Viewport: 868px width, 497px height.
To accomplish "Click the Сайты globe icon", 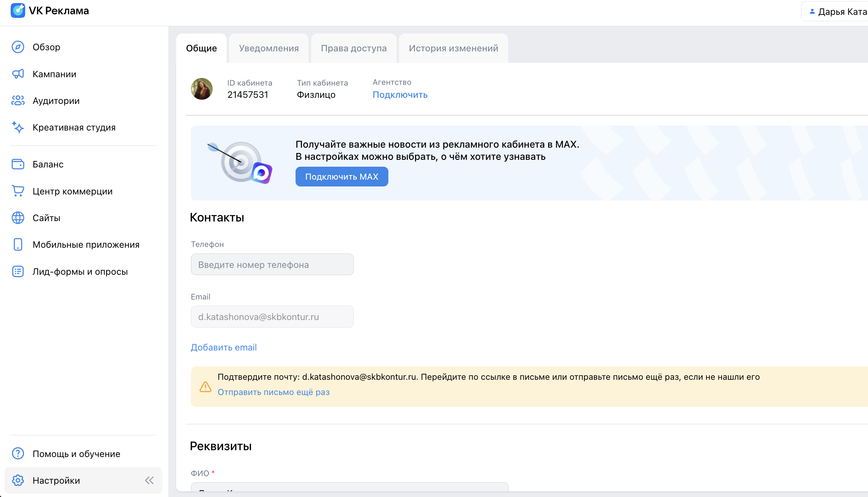I will point(18,218).
